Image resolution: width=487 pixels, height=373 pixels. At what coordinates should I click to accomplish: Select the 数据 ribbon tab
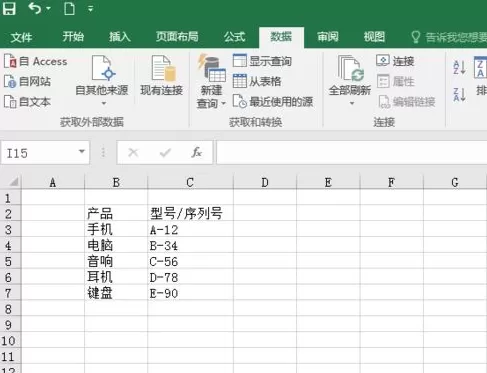(x=281, y=37)
